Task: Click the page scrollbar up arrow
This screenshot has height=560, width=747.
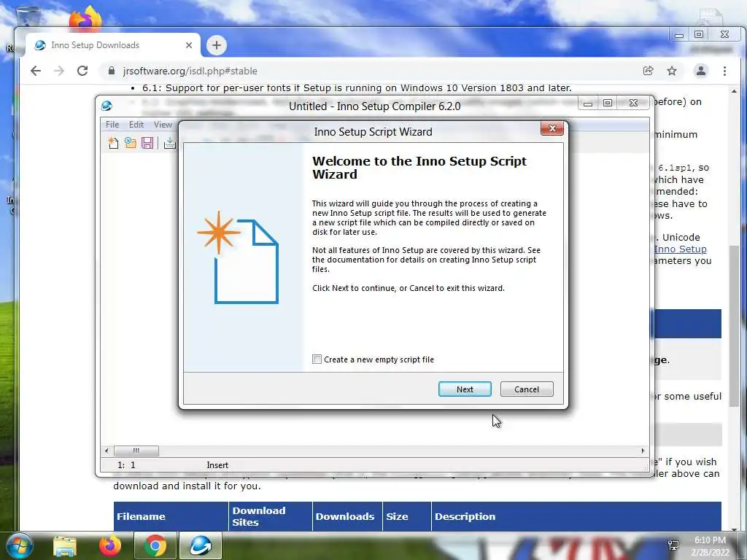Action: (734, 91)
